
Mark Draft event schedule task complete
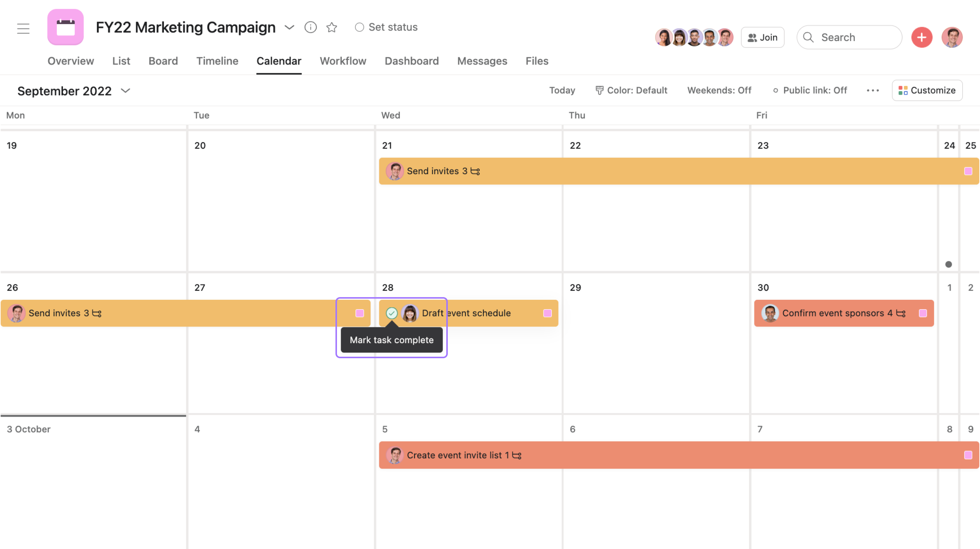click(392, 313)
